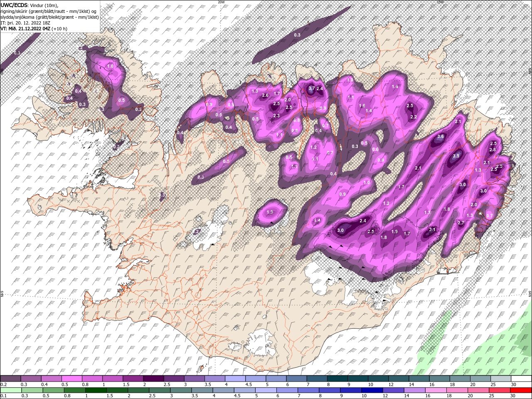Click the isolated 1.5 snow patch value
532x399 pixels.
click(270, 212)
